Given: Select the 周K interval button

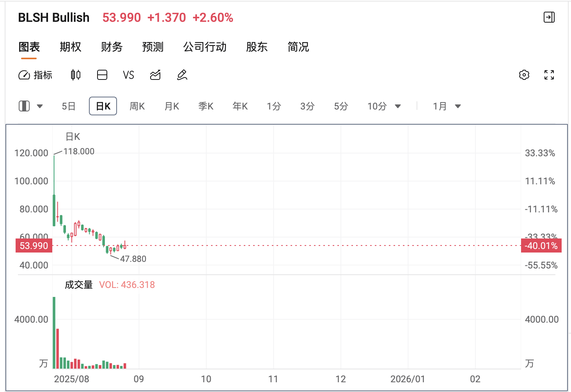Looking at the screenshot, I should coord(137,106).
